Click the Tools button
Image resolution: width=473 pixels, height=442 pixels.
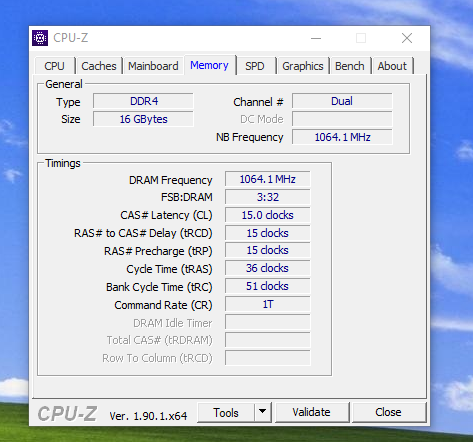click(226, 413)
